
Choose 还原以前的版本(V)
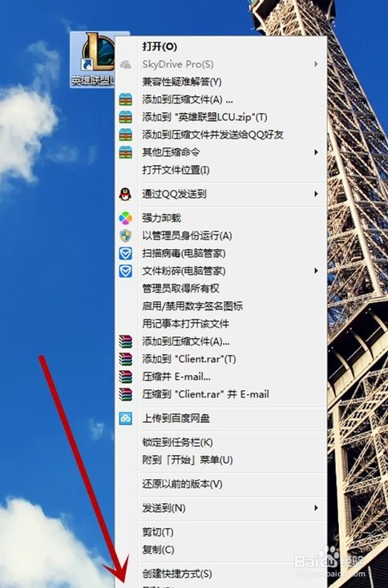click(x=220, y=484)
